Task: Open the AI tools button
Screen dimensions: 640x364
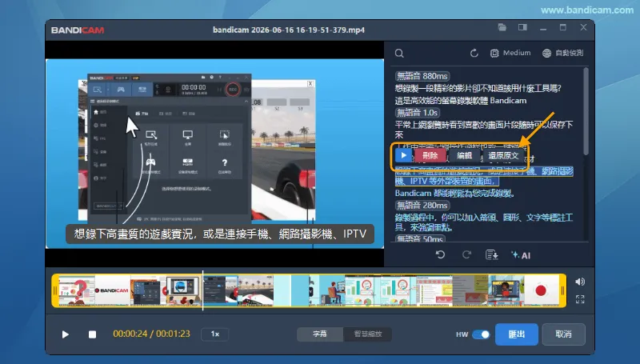Action: tap(521, 255)
